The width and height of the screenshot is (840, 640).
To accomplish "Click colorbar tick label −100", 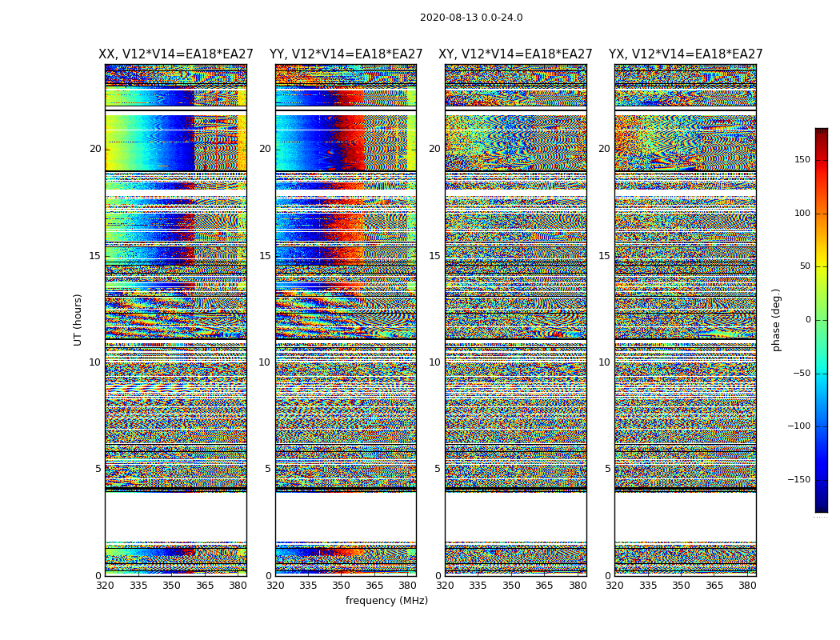I will click(x=798, y=426).
